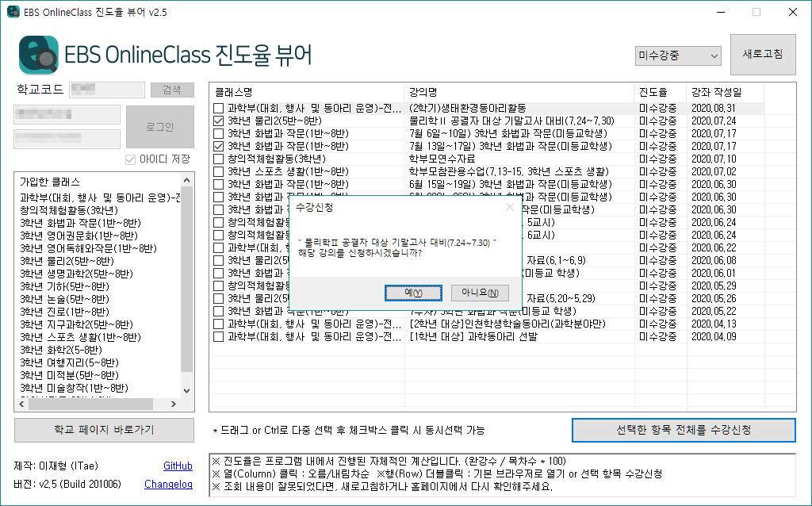The height and width of the screenshot is (506, 812).
Task: Click the title bar app icon
Action: coord(13,12)
